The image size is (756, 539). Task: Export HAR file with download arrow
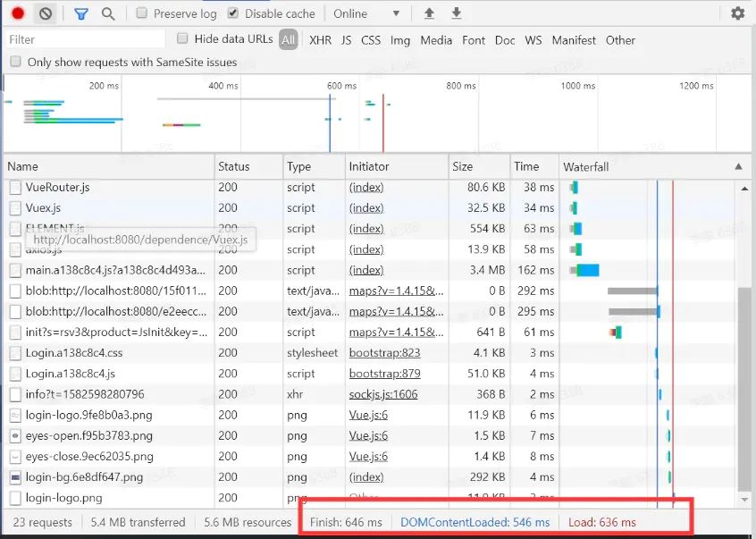pos(456,13)
